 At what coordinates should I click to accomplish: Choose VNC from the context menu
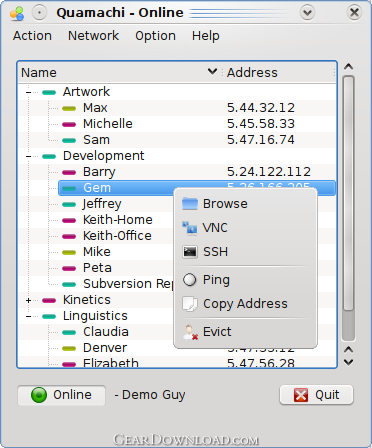(245, 228)
